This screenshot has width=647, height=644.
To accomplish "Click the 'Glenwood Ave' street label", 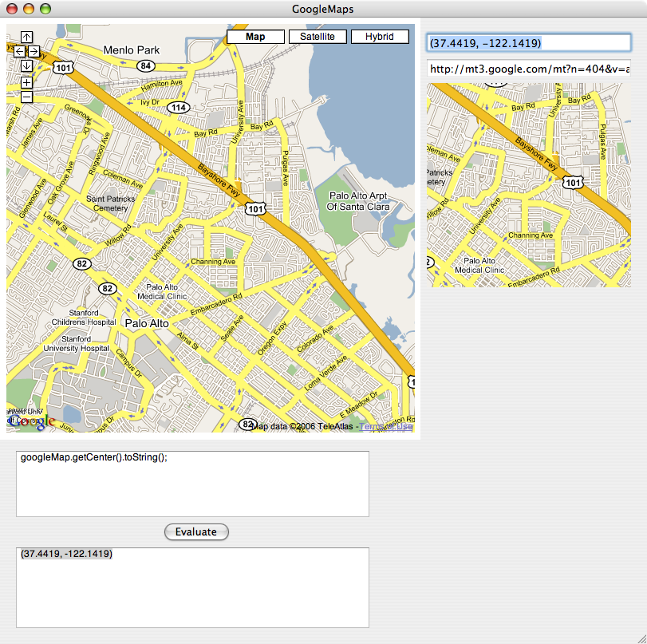I will [33, 198].
